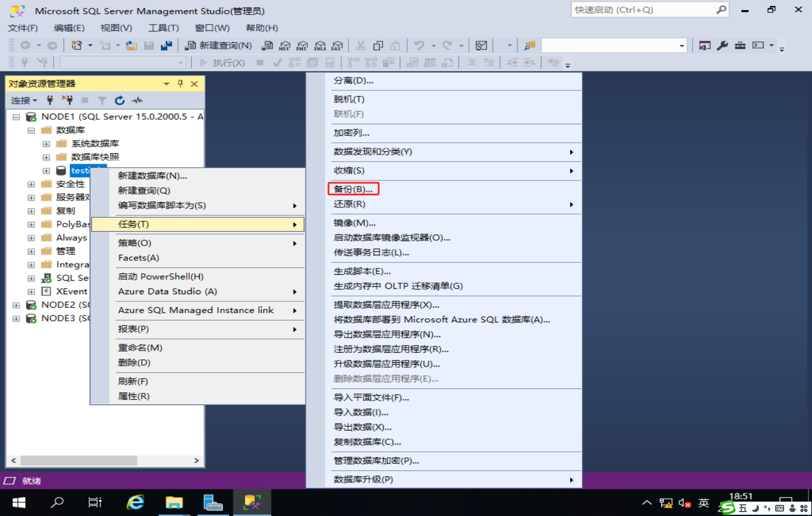Click the Save All toolbar icon
Viewport: 812px width, 516px height.
click(166, 46)
